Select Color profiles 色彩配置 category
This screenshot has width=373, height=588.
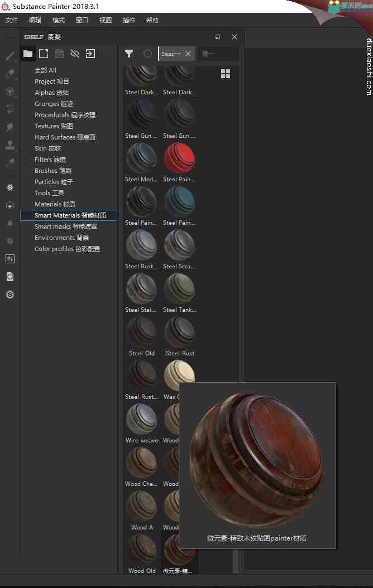pos(67,249)
